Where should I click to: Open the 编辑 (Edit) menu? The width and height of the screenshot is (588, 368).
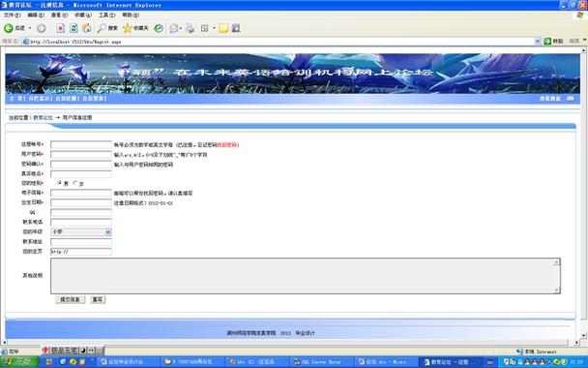coord(36,15)
